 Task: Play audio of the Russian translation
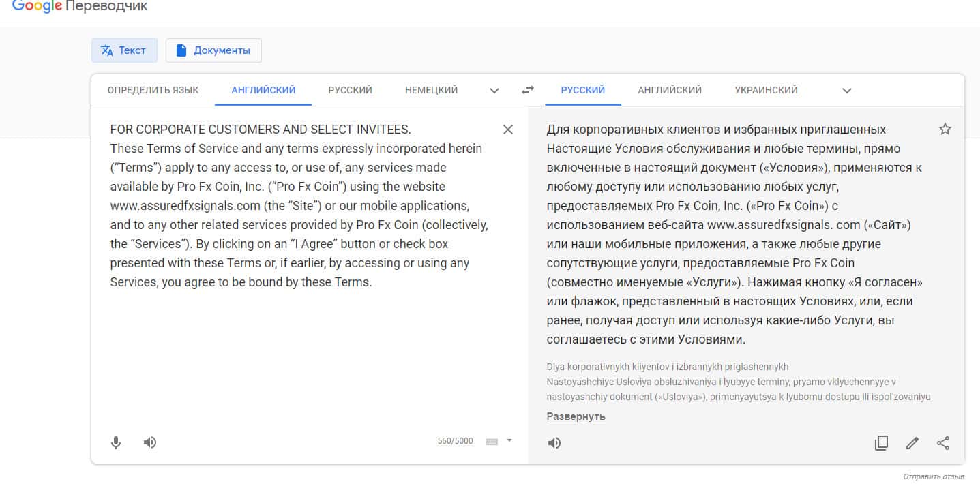tap(554, 443)
